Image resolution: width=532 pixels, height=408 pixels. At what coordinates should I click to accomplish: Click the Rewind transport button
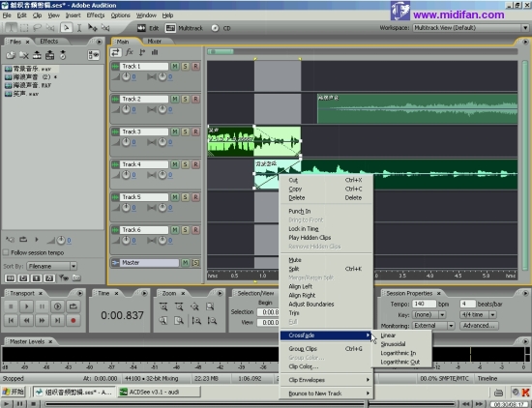26,320
